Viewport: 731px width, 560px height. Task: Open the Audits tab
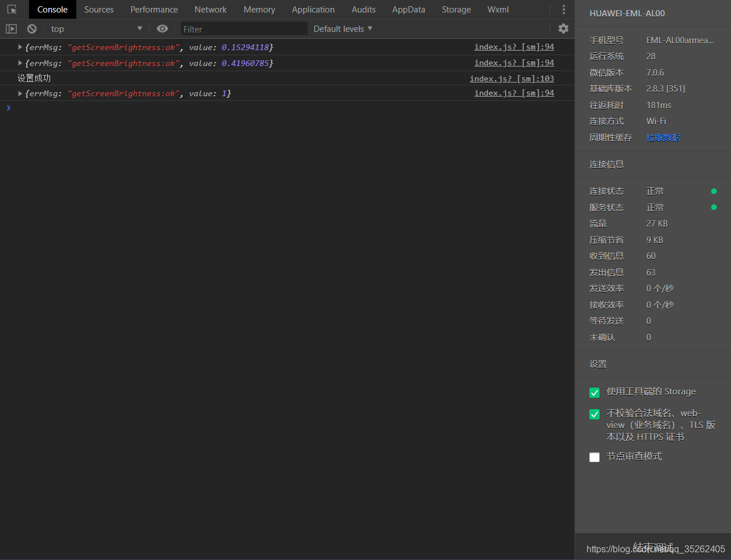tap(364, 10)
